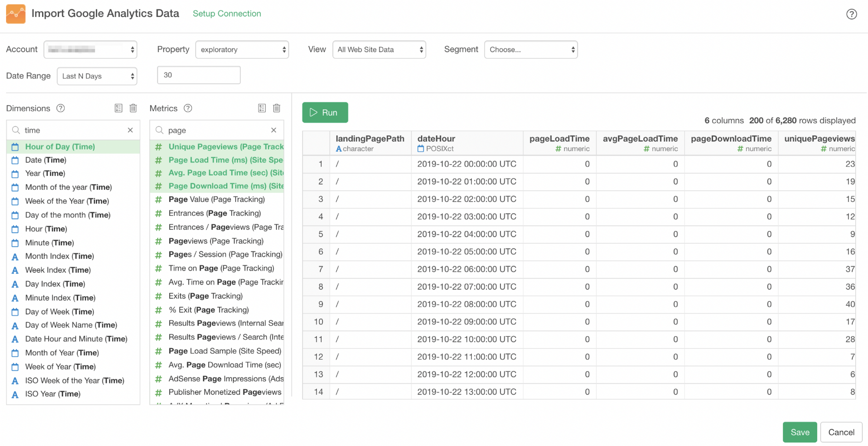Open the Account dropdown
868x446 pixels.
click(x=90, y=50)
